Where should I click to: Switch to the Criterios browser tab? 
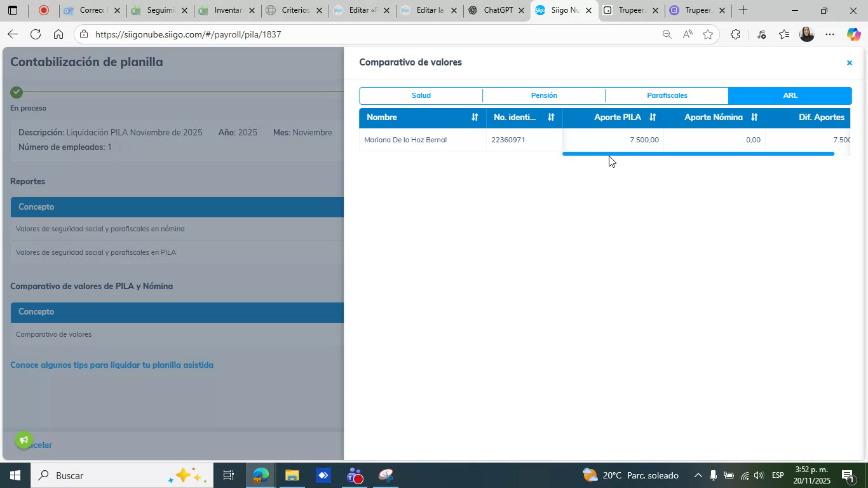pos(294,10)
